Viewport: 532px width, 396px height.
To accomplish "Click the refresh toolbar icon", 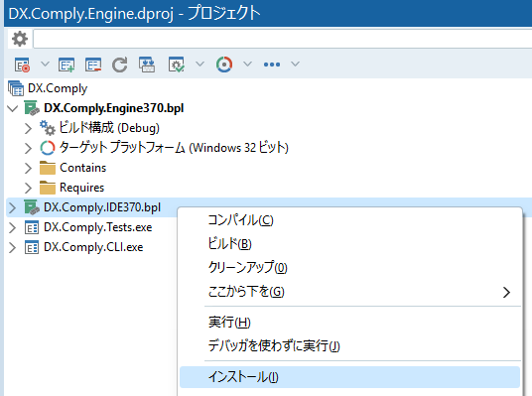I will pyautogui.click(x=120, y=65).
